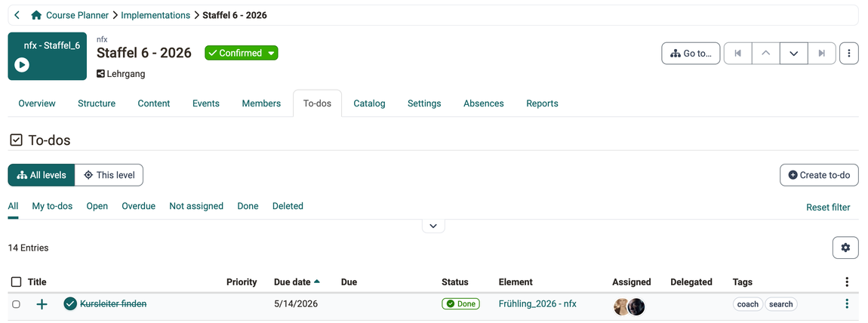Jump to first element navigation icon
Screen dimensions: 868x323
(x=738, y=53)
